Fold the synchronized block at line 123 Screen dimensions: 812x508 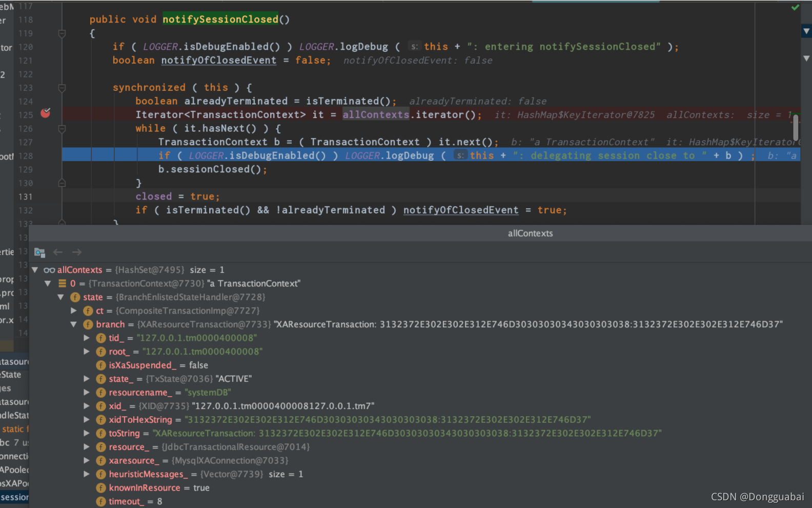pos(62,88)
